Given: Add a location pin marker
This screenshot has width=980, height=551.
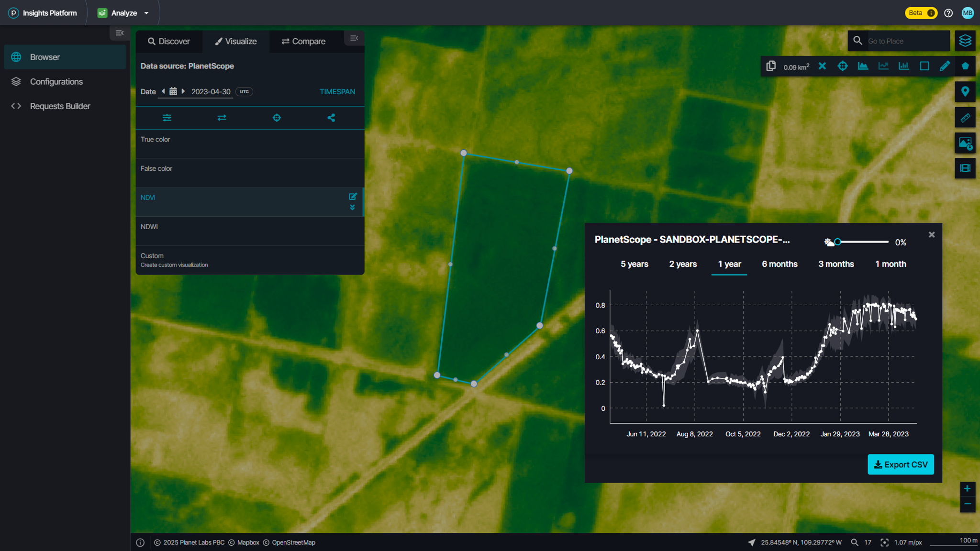Looking at the screenshot, I should point(965,91).
